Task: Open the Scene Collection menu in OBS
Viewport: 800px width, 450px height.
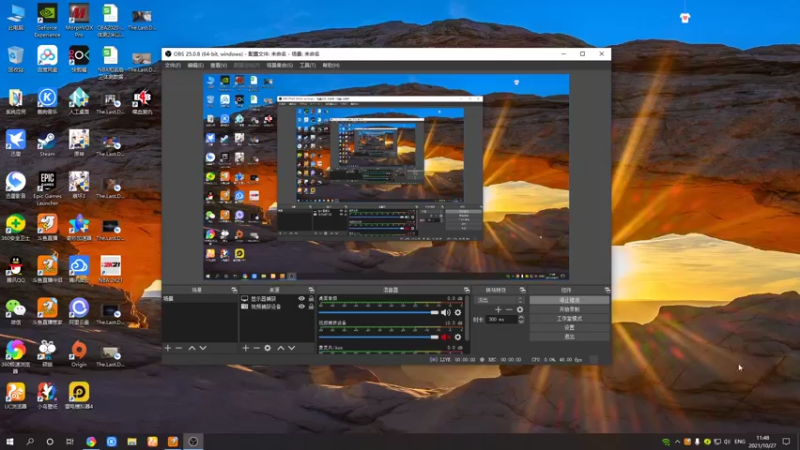Action: pos(280,65)
